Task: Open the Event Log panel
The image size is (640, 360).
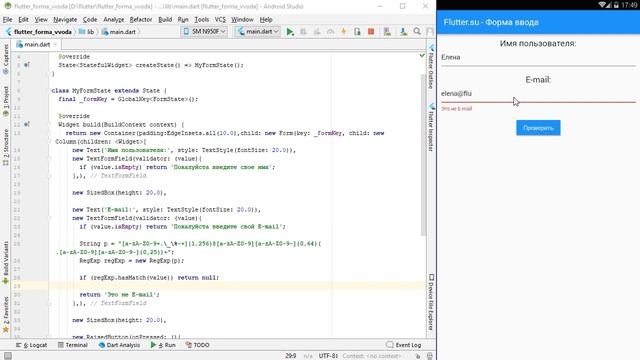Action: pyautogui.click(x=403, y=345)
